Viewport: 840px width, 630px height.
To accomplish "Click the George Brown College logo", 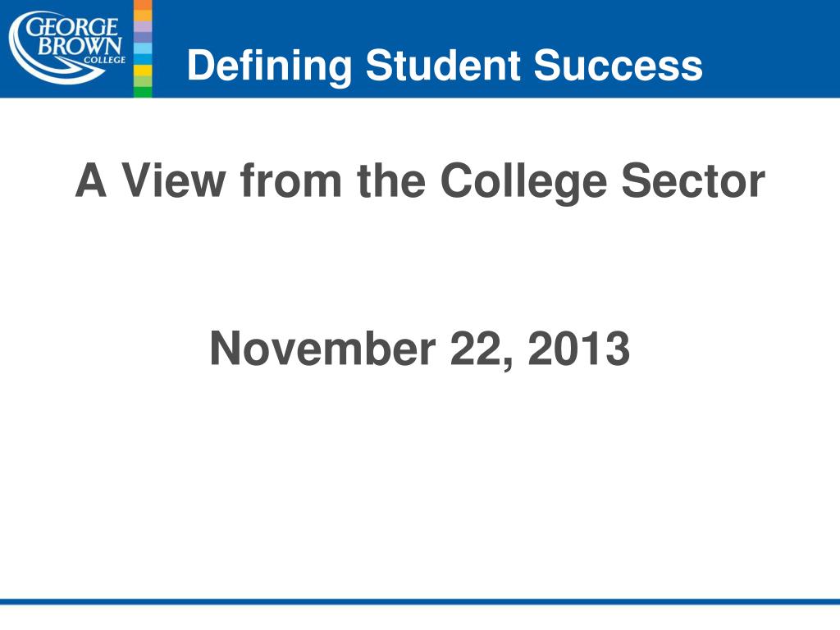I will [67, 48].
